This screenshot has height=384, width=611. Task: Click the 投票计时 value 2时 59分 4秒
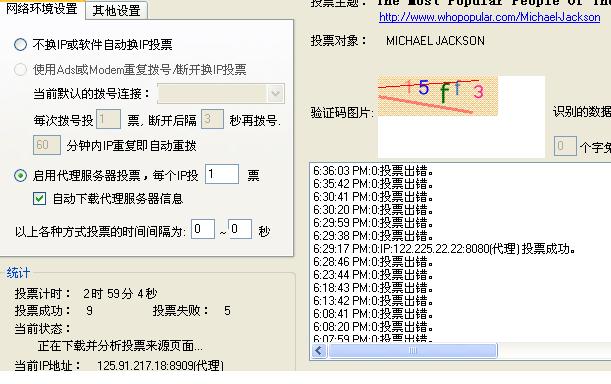pos(120,294)
